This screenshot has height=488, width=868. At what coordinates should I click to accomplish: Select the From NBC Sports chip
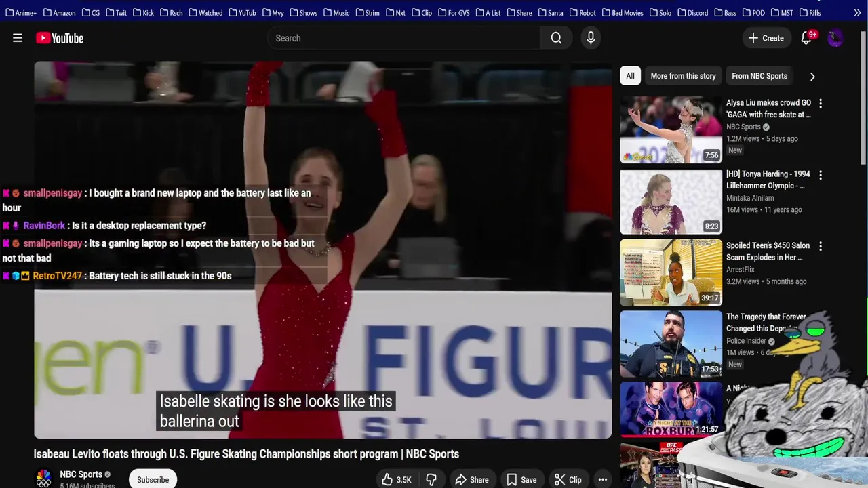click(759, 76)
